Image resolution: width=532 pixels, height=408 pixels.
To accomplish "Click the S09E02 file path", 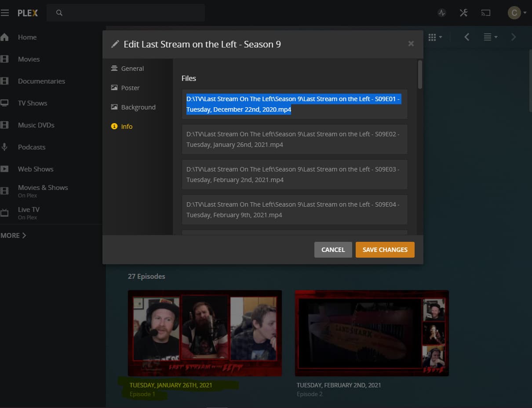I will pyautogui.click(x=294, y=139).
